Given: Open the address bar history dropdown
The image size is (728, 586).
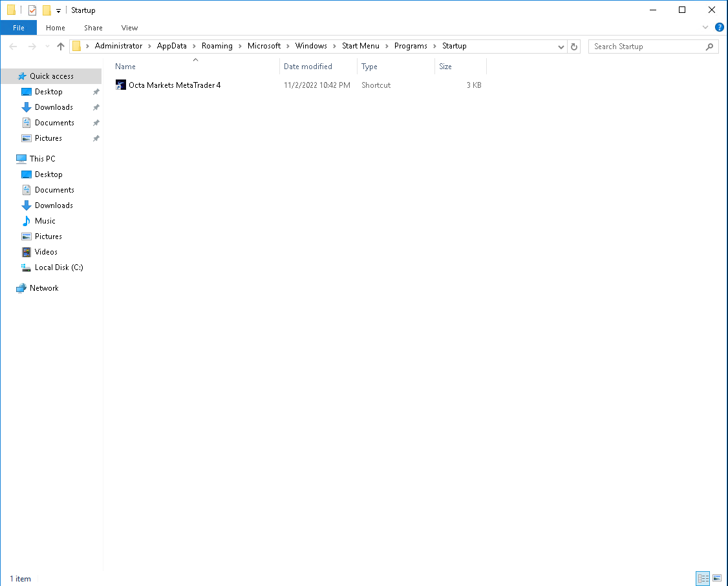Looking at the screenshot, I should pyautogui.click(x=561, y=47).
